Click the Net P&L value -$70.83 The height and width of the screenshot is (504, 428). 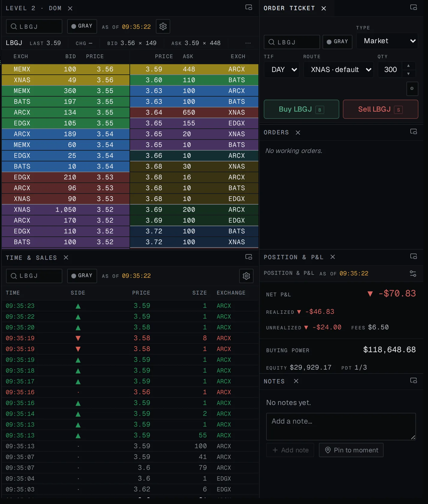point(397,293)
